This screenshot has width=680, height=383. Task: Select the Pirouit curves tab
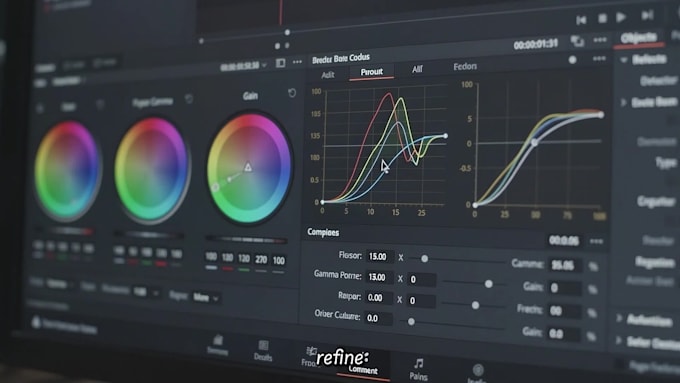coord(372,72)
